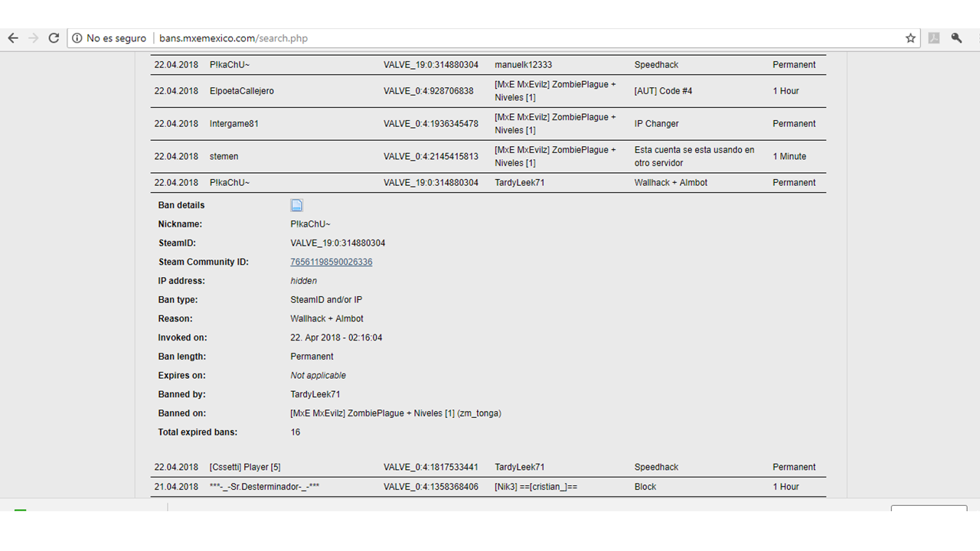
Task: Click SteamID VALVE_0:4:1358368406
Action: click(431, 487)
